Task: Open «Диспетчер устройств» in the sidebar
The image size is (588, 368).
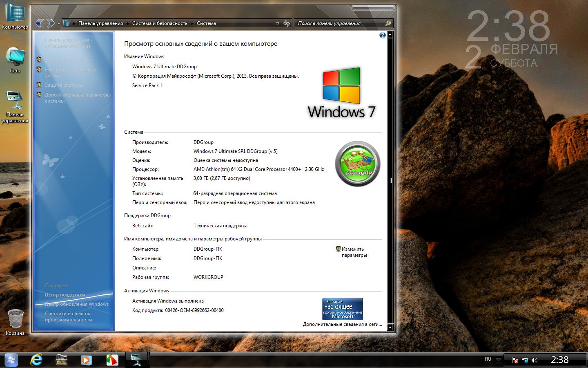Action: pyautogui.click(x=69, y=60)
